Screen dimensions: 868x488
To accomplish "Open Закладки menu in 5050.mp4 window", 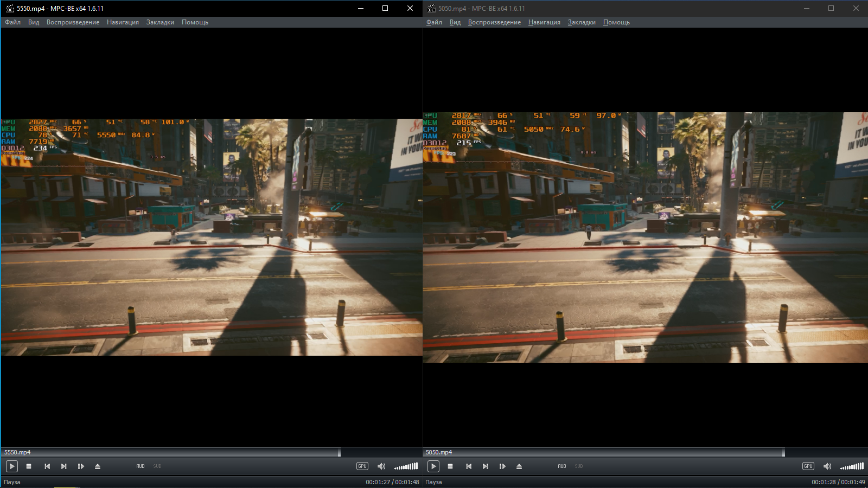I will [x=582, y=22].
